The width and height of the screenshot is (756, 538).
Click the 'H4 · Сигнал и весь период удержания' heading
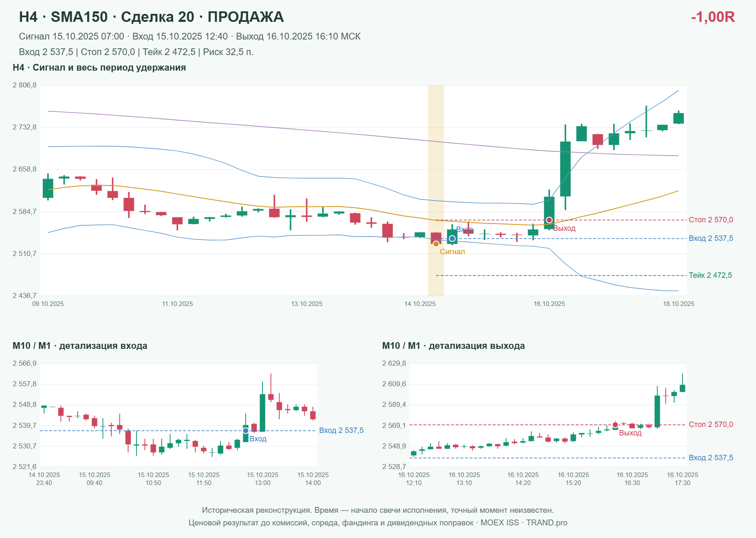(99, 68)
